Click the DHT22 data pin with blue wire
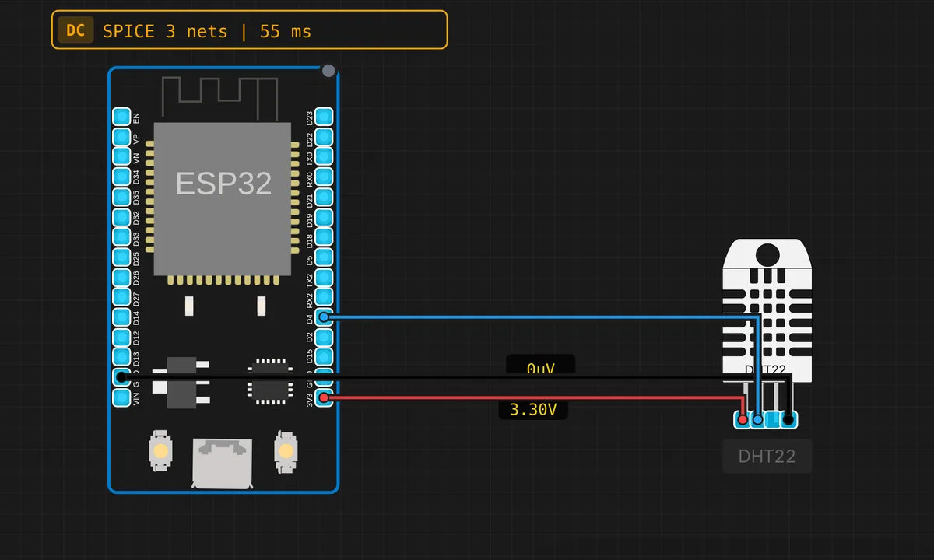934x560 pixels. click(x=757, y=419)
